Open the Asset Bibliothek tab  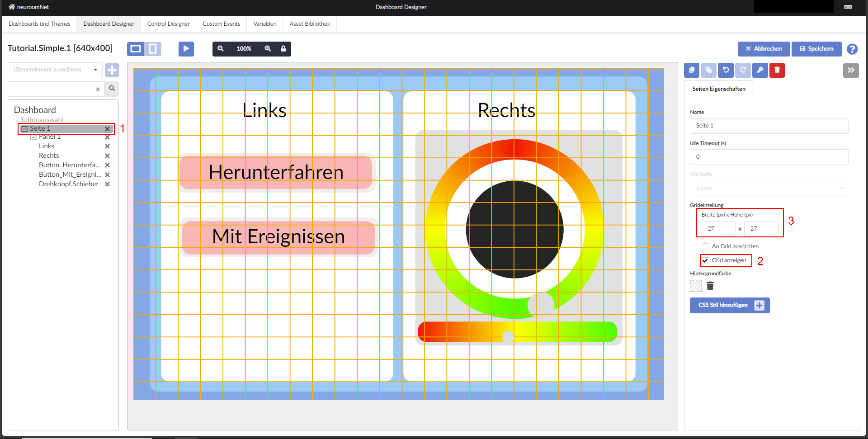(x=310, y=24)
